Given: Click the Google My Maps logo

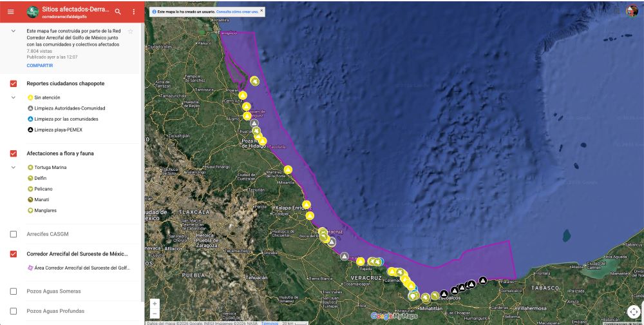Looking at the screenshot, I should [x=394, y=316].
